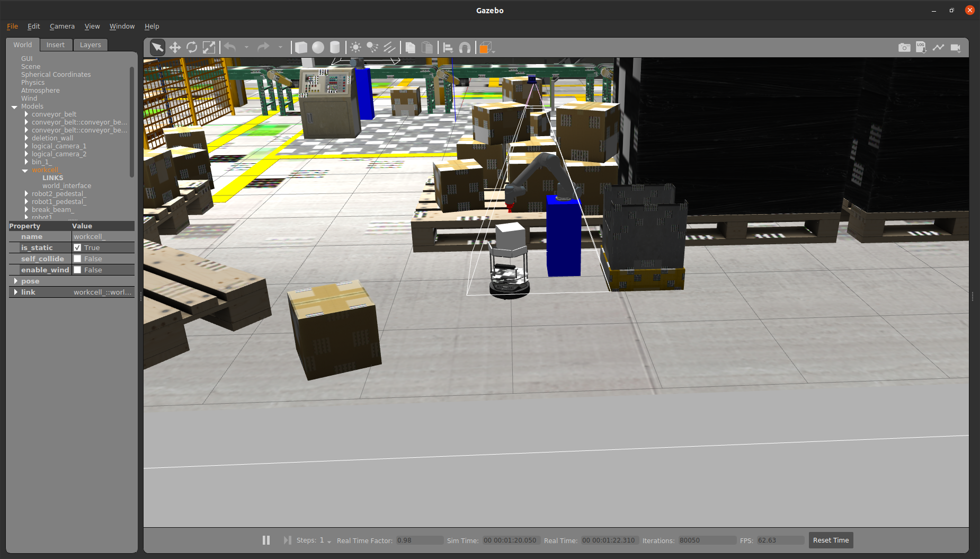The image size is (980, 559).
Task: Select the Translate mode tool
Action: (x=175, y=48)
